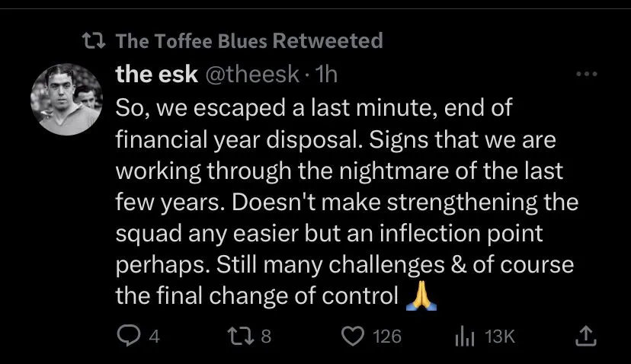Viewport: 631px width, 364px height.
Task: Click the reply speech bubble icon
Action: click(x=128, y=336)
